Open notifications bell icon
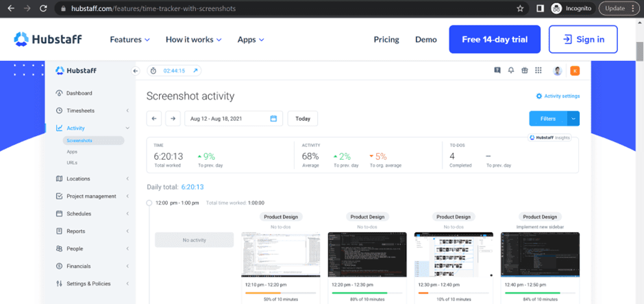Viewport: 644px width, 304px height. (x=511, y=71)
